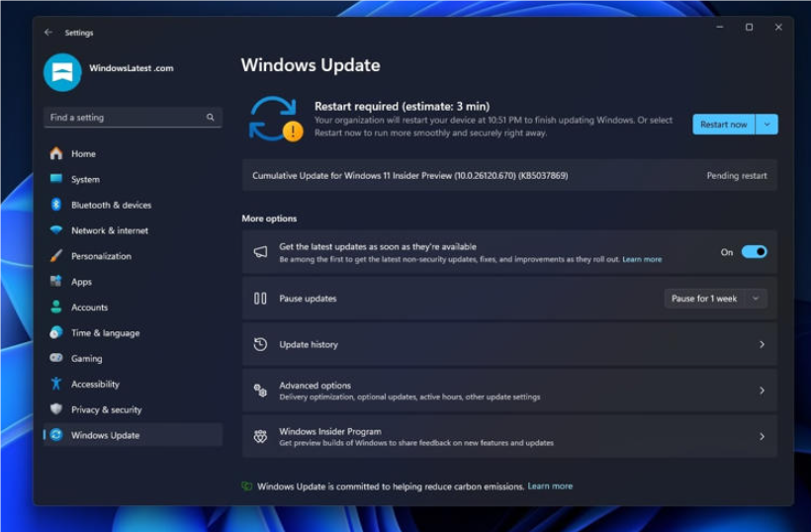Click the Advanced options gears icon

click(260, 391)
